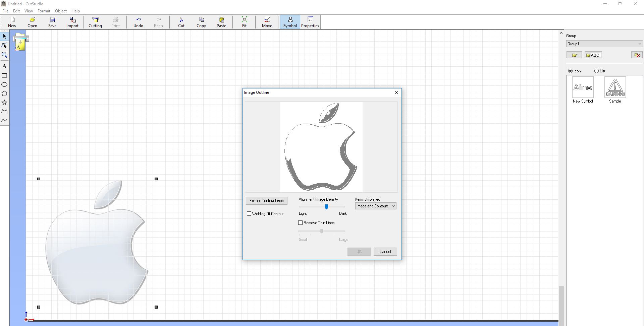Enable the Welding Of Contour checkbox

[x=249, y=214]
